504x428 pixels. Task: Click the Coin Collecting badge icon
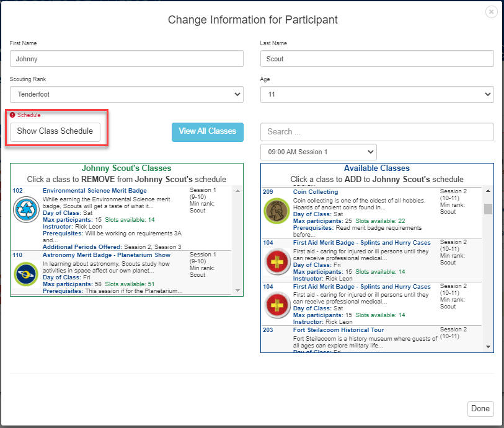tap(276, 211)
